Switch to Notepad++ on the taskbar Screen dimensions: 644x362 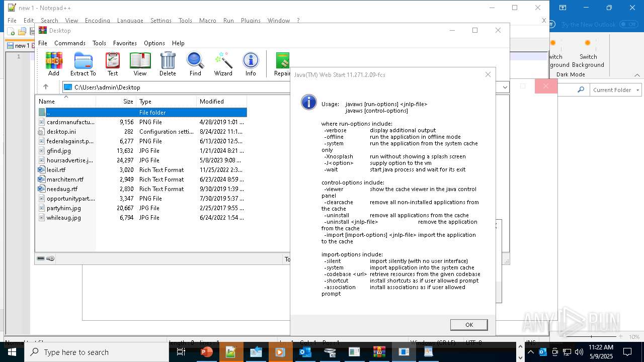[231, 352]
